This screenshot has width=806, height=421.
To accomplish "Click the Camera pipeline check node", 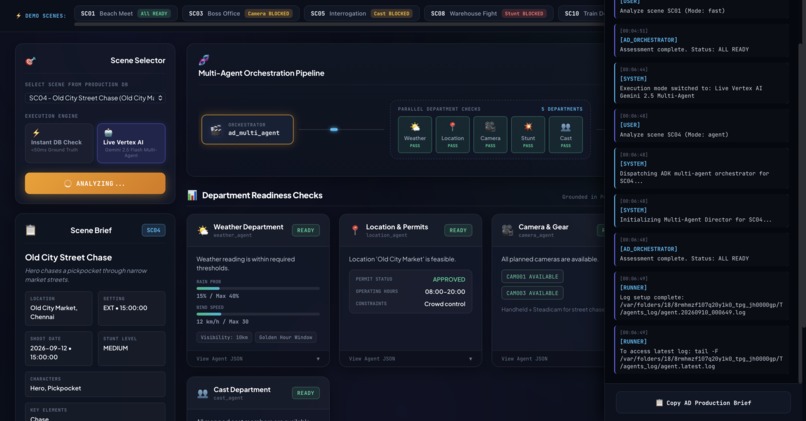I will click(490, 135).
